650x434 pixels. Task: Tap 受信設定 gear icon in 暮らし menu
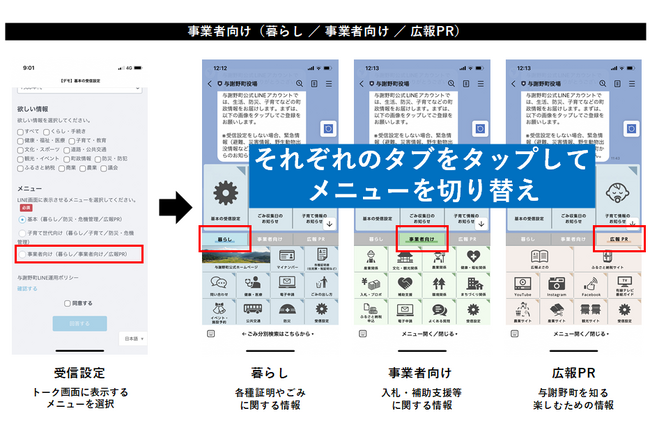click(321, 309)
